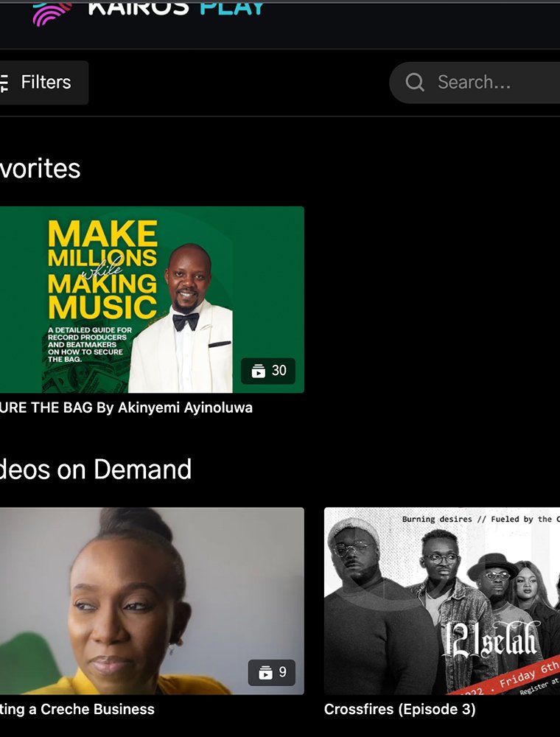Select the Favorites section heading

click(40, 169)
